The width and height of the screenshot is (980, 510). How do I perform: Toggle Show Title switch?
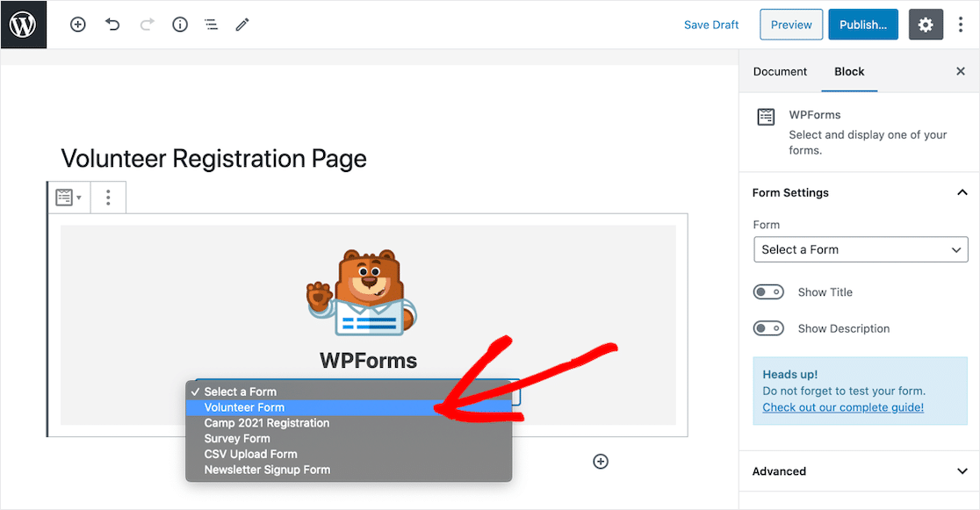(768, 292)
